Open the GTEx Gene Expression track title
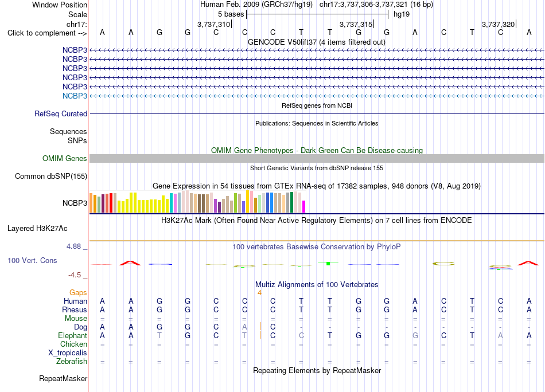The height and width of the screenshot is (392, 545). (317, 186)
